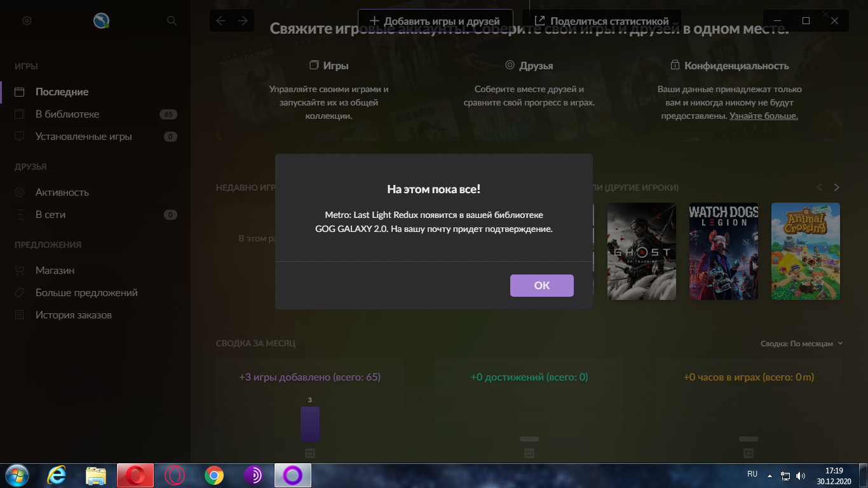This screenshot has width=868, height=488.
Task: Show hidden system tray icons
Action: (770, 475)
